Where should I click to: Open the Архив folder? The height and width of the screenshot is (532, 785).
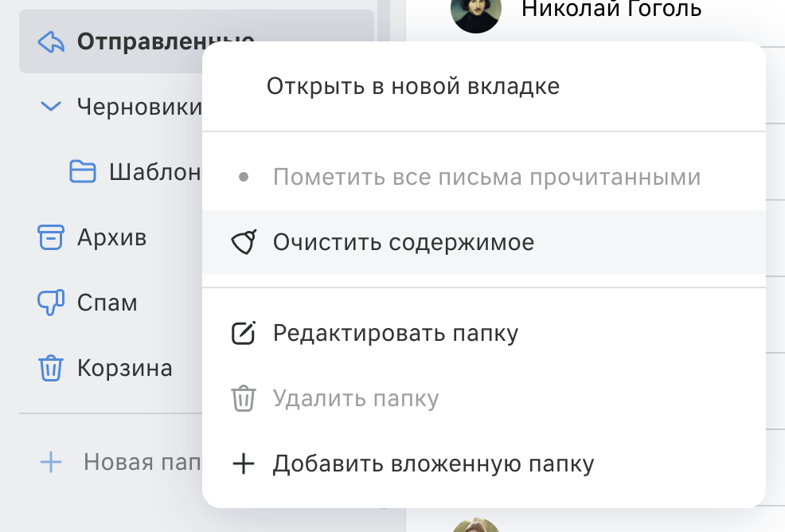click(x=111, y=237)
